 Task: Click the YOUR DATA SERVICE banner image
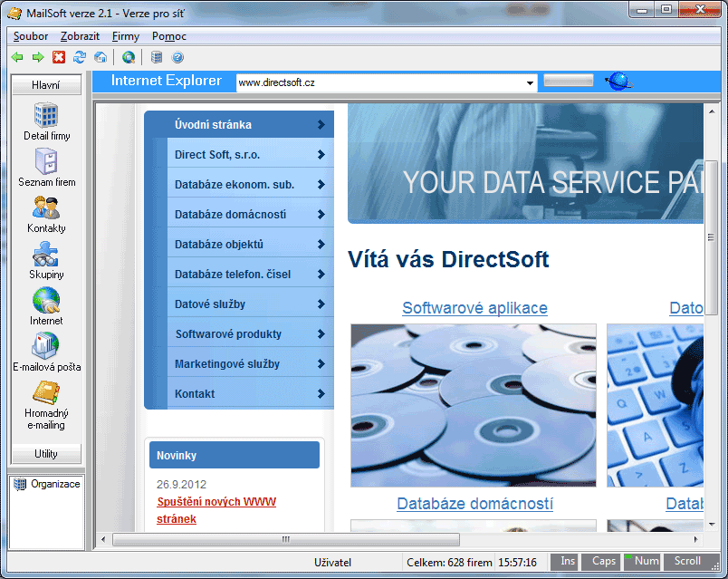[x=525, y=163]
